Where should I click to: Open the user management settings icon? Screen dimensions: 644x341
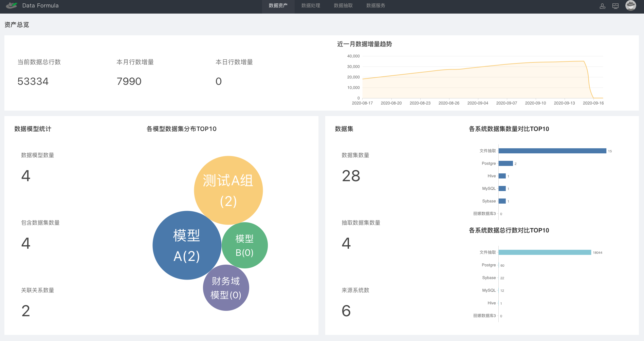click(x=603, y=6)
